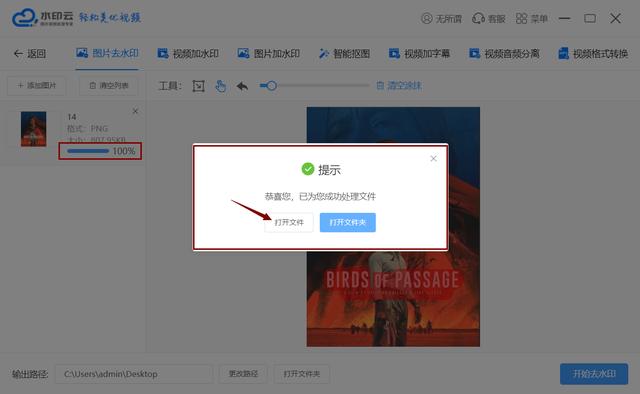Maximize the application window
This screenshot has width=640, height=394.
[590, 18]
